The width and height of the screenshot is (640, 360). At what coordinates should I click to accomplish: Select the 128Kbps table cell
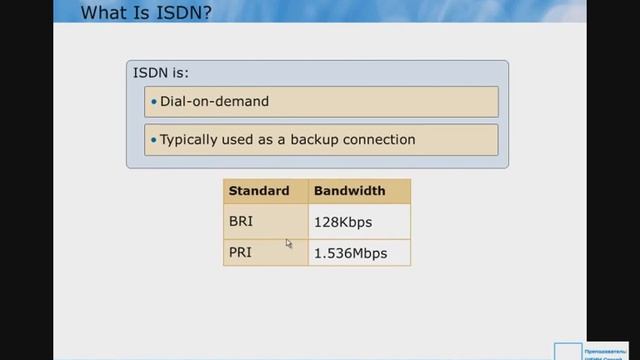[x=360, y=221]
